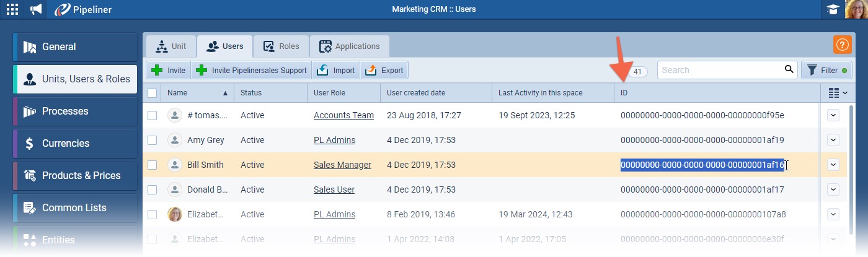Expand row menu for # tomas.

(x=833, y=115)
